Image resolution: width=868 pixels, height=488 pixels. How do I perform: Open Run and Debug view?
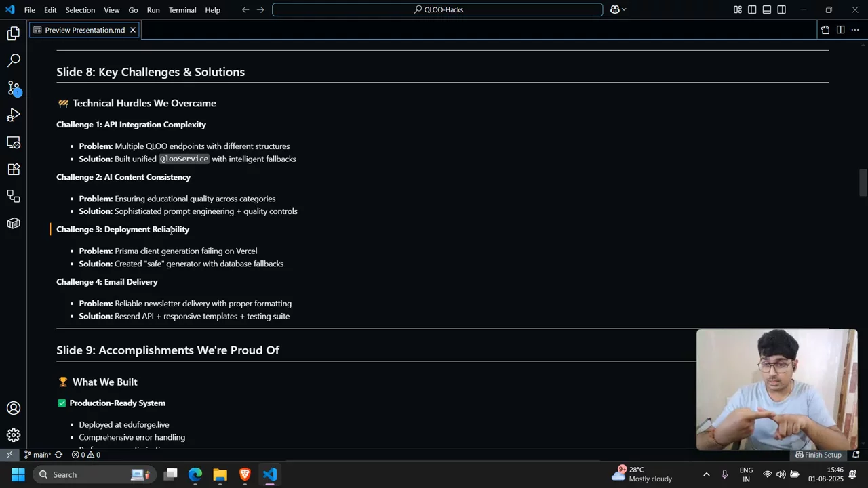pos(14,115)
